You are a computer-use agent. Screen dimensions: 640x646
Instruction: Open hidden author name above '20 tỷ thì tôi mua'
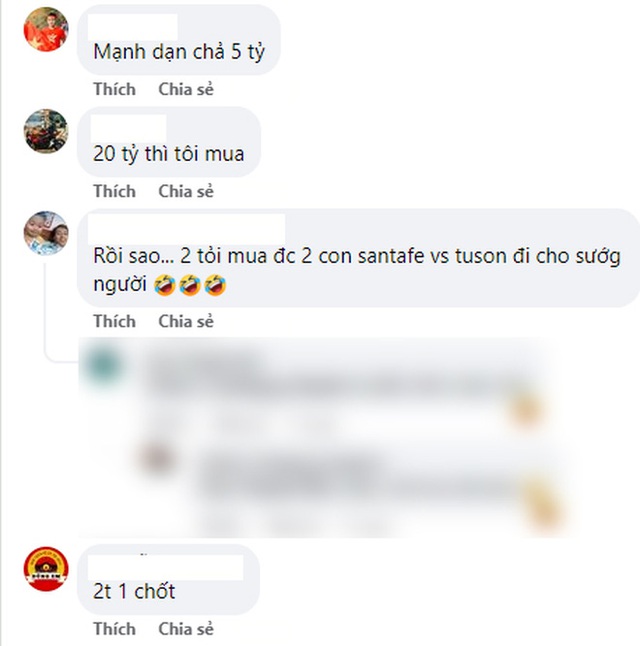(x=128, y=129)
